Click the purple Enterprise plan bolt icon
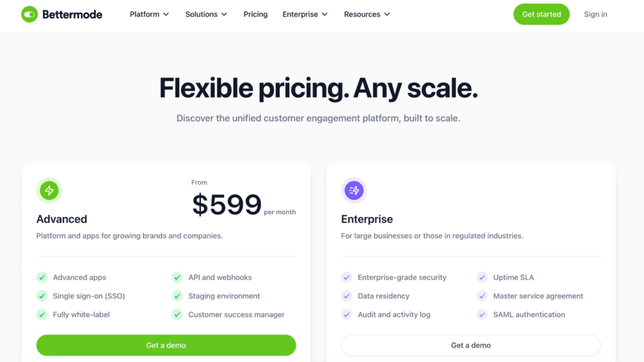 (354, 190)
